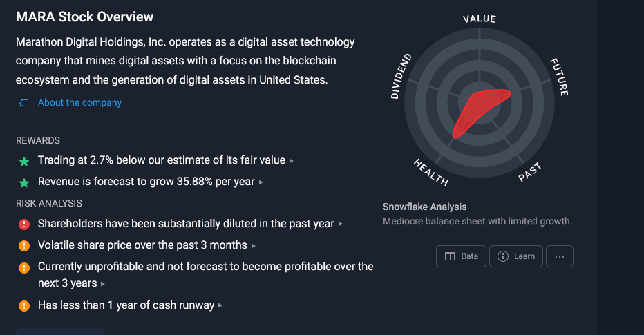Expand revenue forecast growth arrow
This screenshot has height=335, width=644.
tap(261, 182)
